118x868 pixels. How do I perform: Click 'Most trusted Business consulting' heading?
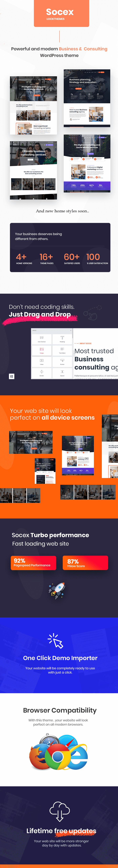coord(96,359)
